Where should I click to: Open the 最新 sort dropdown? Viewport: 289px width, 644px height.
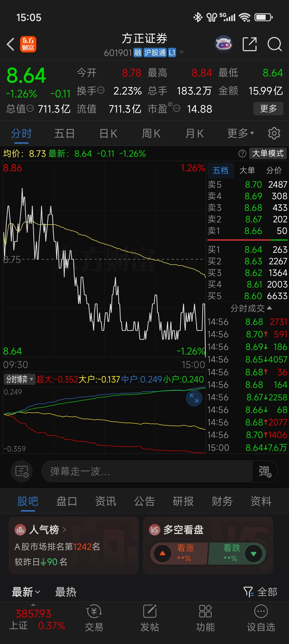pos(26,592)
